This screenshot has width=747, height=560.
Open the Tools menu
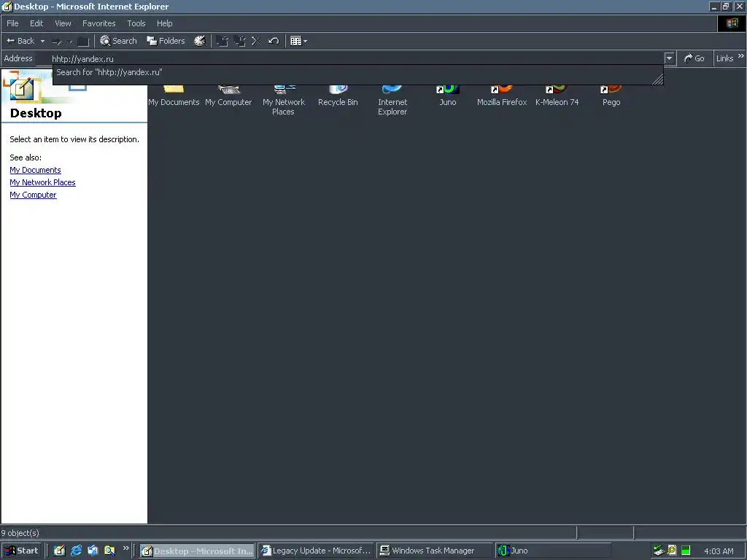coord(136,23)
